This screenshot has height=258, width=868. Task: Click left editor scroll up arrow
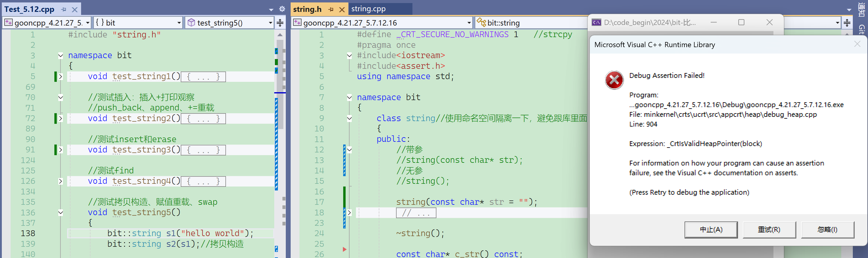point(280,35)
